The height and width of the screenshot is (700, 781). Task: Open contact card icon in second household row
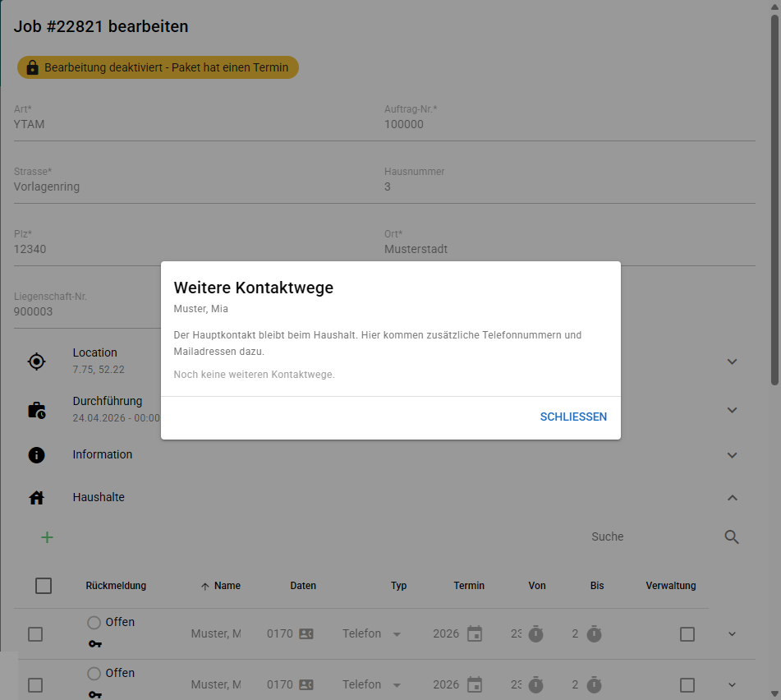(x=306, y=684)
